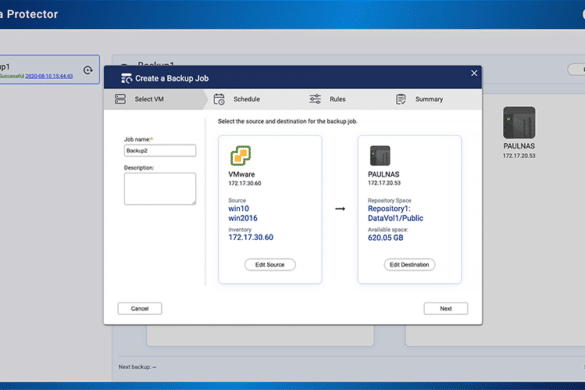Click the Job name input field
Viewport: 585px width, 390px height.
pyautogui.click(x=160, y=150)
